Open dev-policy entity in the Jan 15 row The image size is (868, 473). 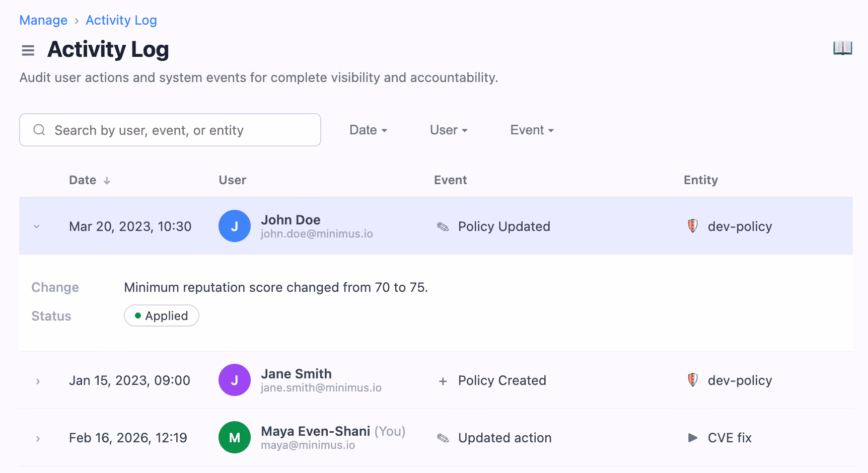pyautogui.click(x=740, y=380)
